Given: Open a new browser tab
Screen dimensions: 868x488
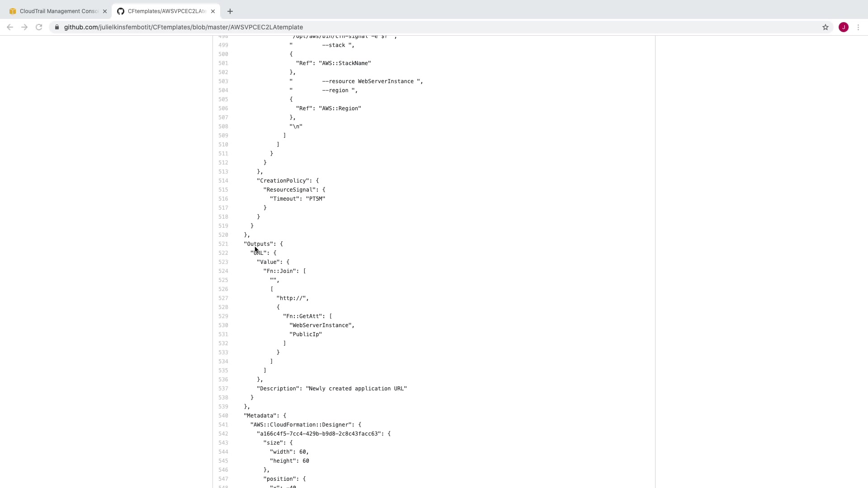Looking at the screenshot, I should pyautogui.click(x=230, y=11).
